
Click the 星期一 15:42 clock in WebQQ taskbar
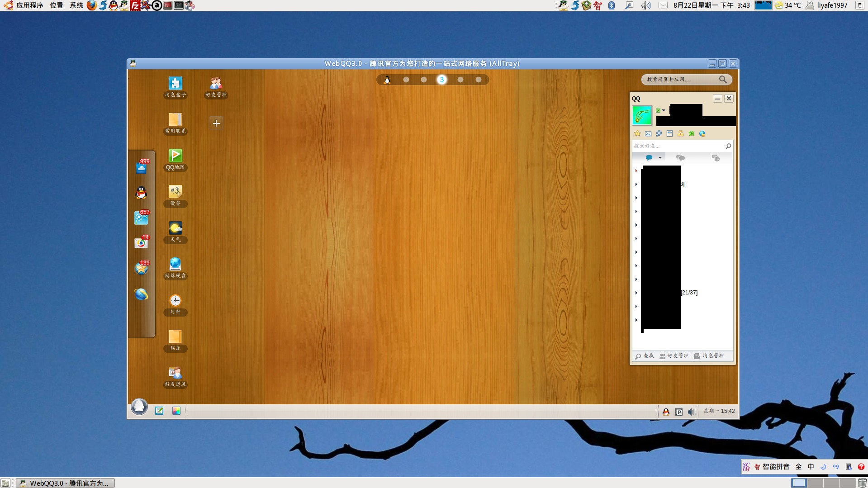point(719,411)
